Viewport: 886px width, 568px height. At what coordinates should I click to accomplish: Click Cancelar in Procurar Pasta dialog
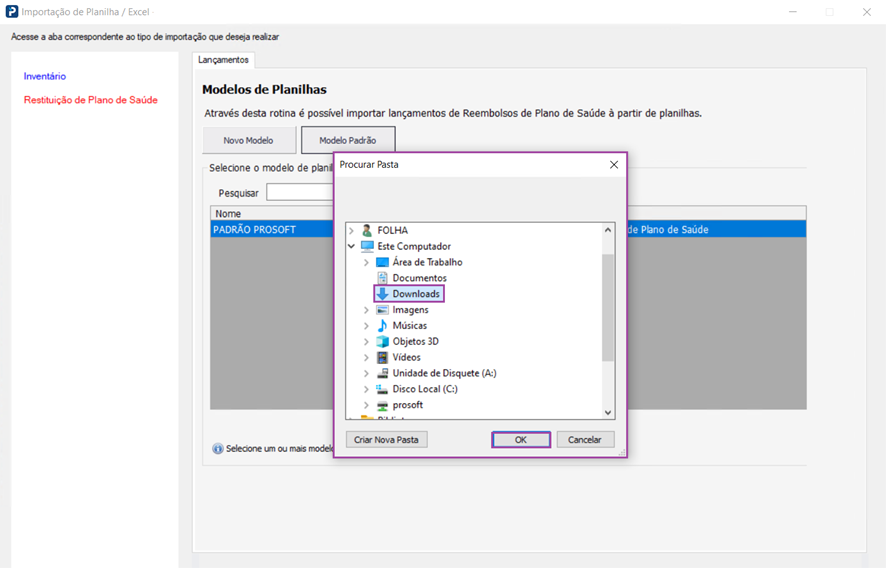pyautogui.click(x=585, y=440)
